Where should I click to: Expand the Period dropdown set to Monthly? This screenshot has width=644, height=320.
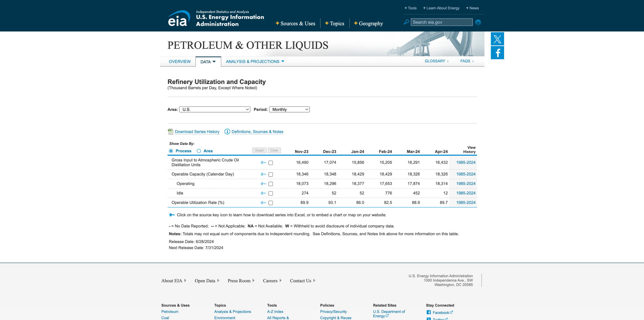[289, 109]
